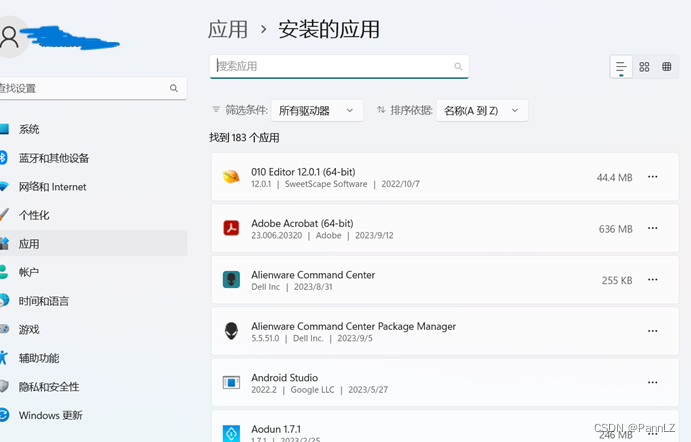Click the magnifier icon in 查找设置 box
The width and height of the screenshot is (691, 442).
174,88
